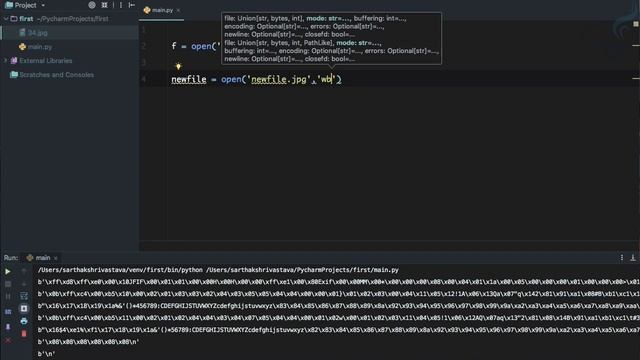Click line number 4 in gutter
640x360 pixels.
[x=144, y=79]
